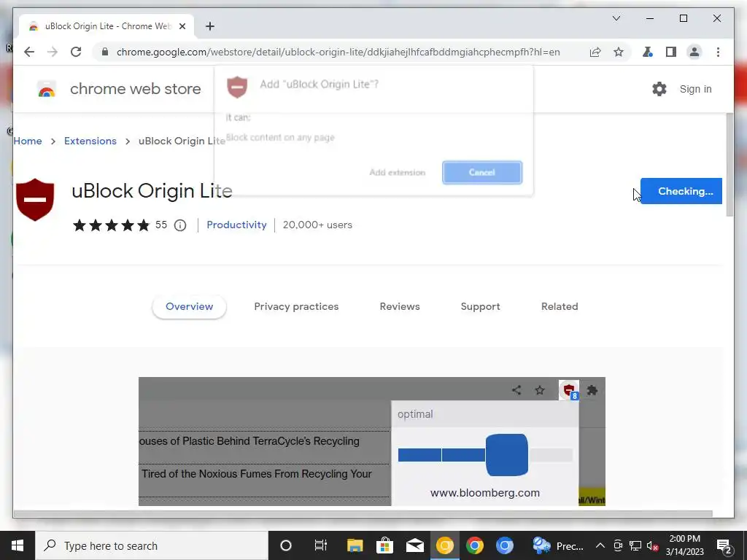View site information via the lock icon
Image resolution: width=747 pixels, height=560 pixels.
pos(105,52)
